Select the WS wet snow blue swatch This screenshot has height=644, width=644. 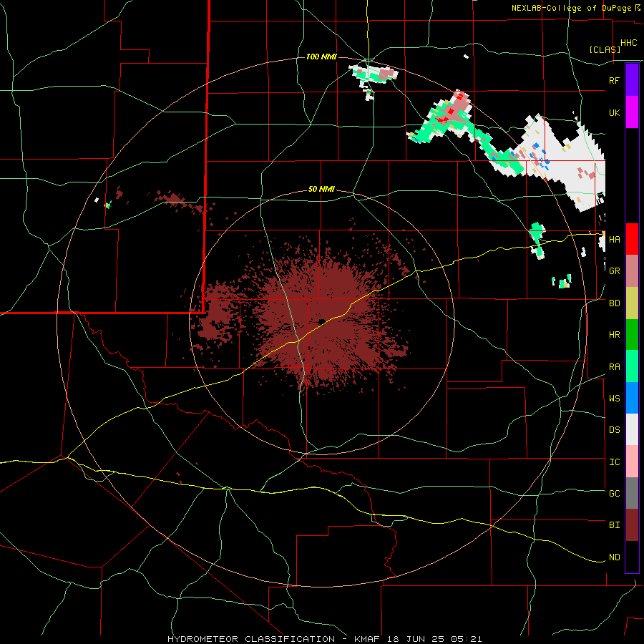(x=632, y=398)
